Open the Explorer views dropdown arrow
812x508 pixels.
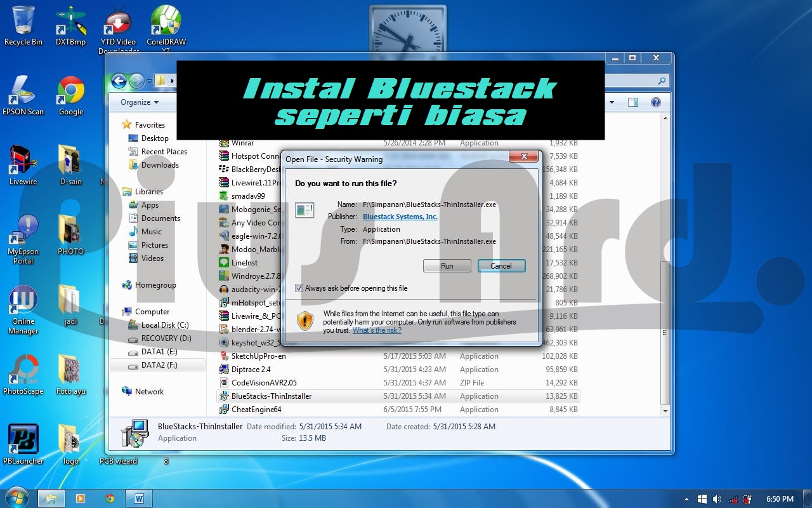pyautogui.click(x=612, y=102)
